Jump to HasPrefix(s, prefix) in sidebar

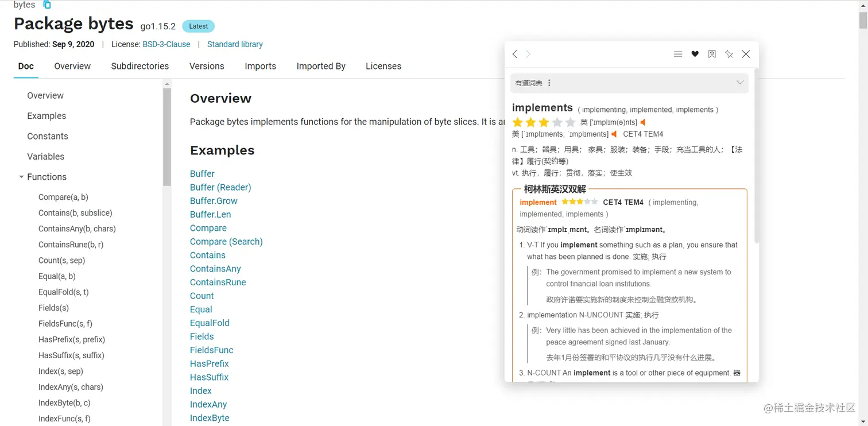(72, 339)
